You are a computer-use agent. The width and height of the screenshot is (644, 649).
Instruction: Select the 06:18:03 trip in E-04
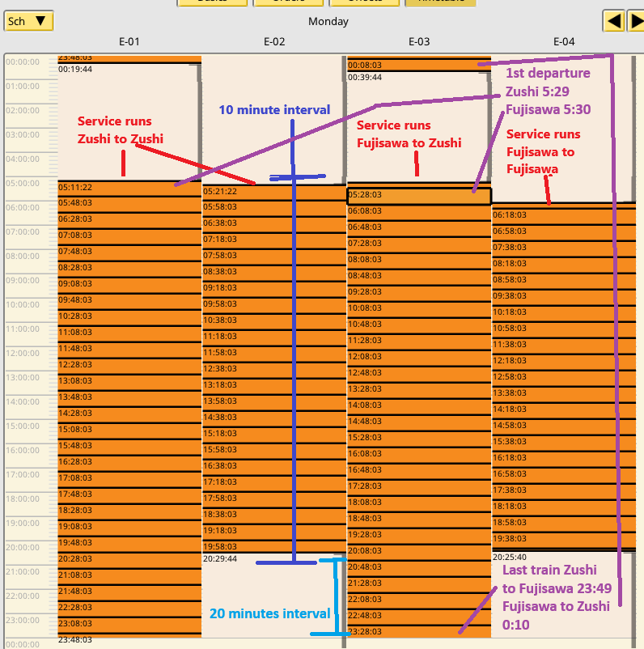564,216
